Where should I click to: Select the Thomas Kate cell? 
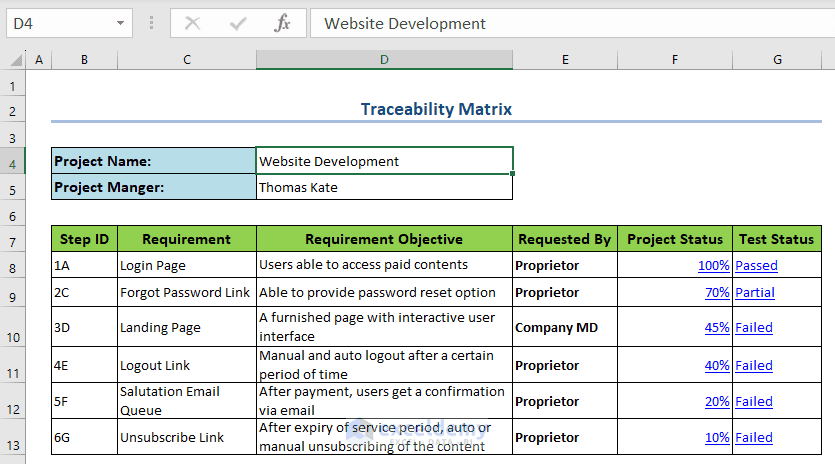pos(384,187)
